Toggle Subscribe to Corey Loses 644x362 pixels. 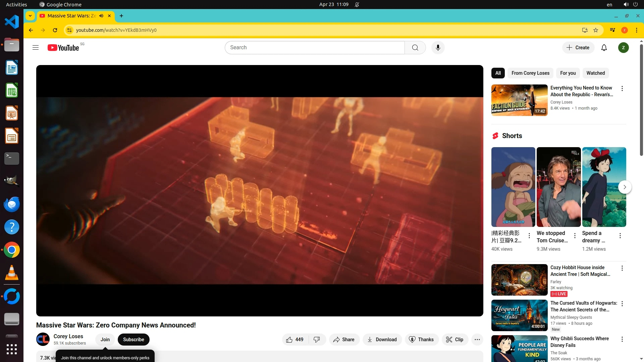(x=133, y=340)
